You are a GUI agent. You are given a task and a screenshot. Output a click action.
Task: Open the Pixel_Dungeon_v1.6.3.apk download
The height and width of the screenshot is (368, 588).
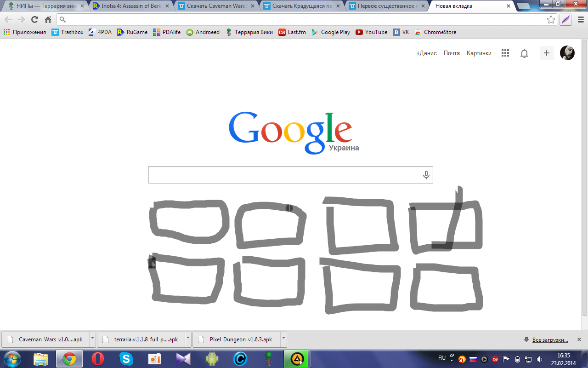(x=237, y=339)
